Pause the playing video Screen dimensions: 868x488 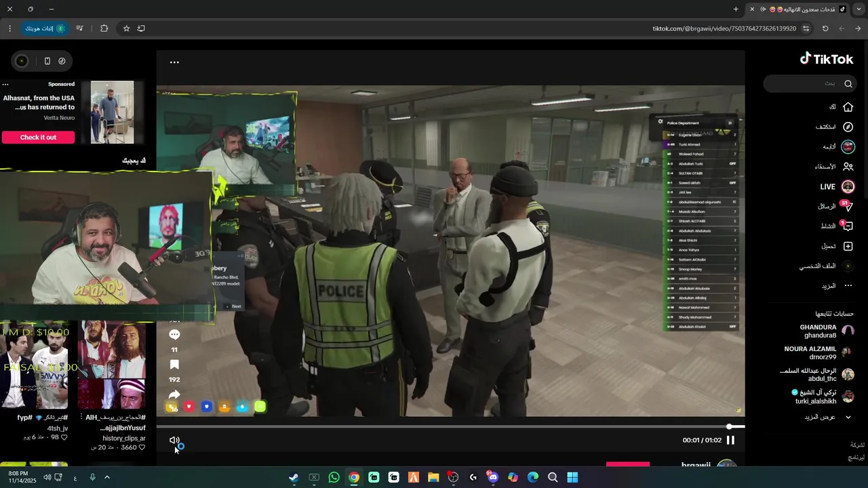click(730, 440)
